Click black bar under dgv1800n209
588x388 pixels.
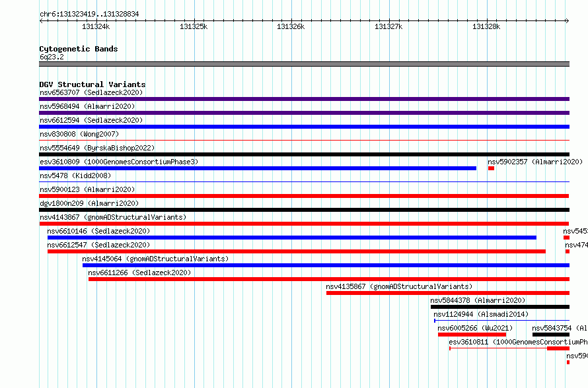click(x=304, y=210)
